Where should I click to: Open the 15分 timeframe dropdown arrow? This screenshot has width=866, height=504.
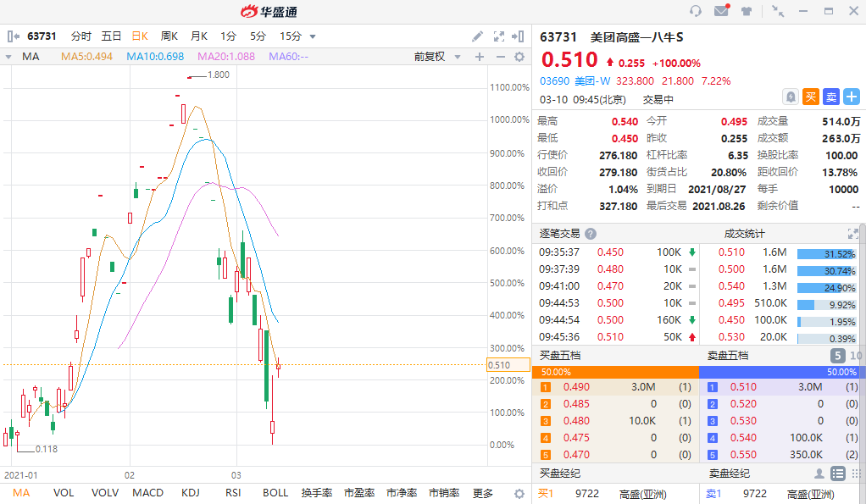click(313, 36)
